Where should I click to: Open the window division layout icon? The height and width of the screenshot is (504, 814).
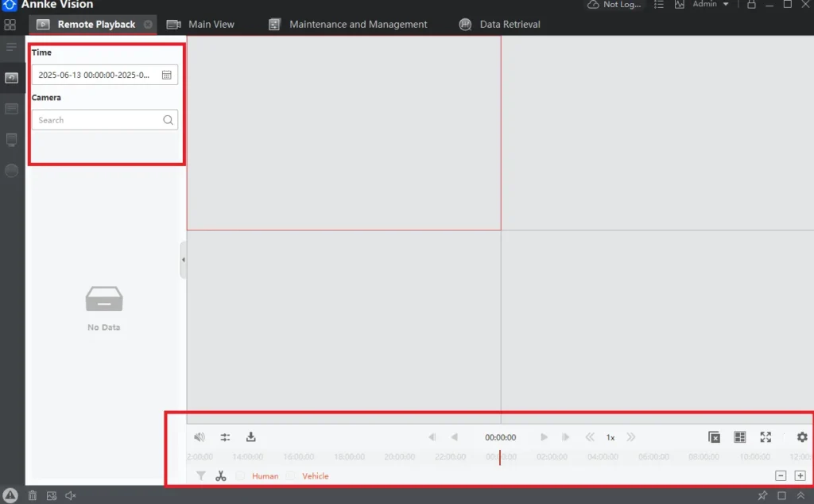tap(740, 437)
